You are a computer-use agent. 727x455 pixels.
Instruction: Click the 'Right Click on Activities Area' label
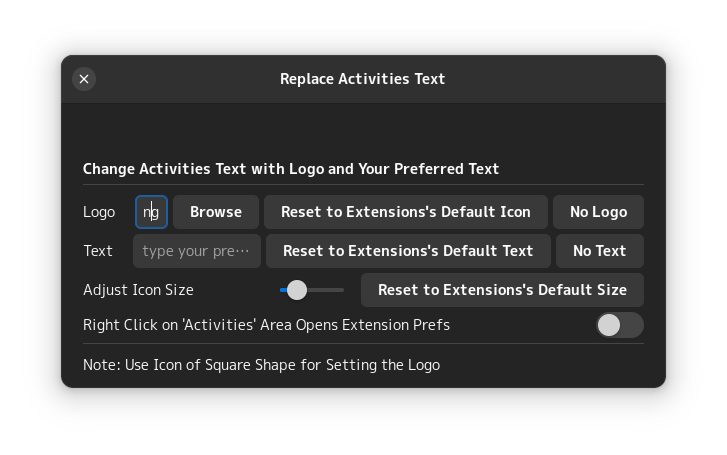[x=266, y=325]
